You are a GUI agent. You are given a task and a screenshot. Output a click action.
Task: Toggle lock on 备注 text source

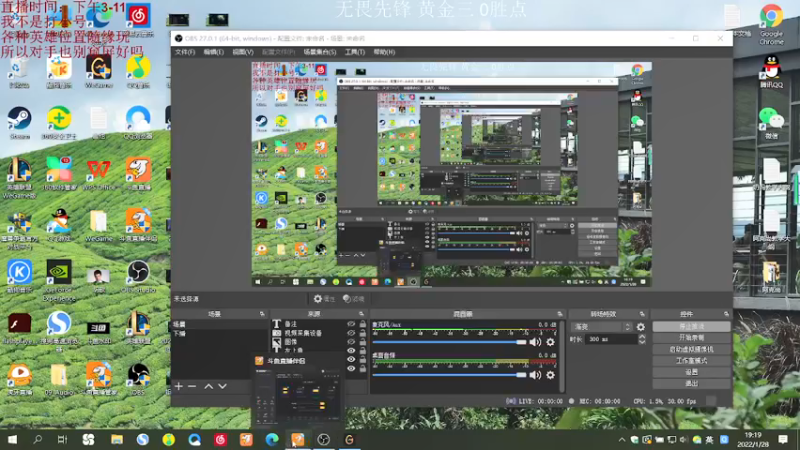(362, 324)
